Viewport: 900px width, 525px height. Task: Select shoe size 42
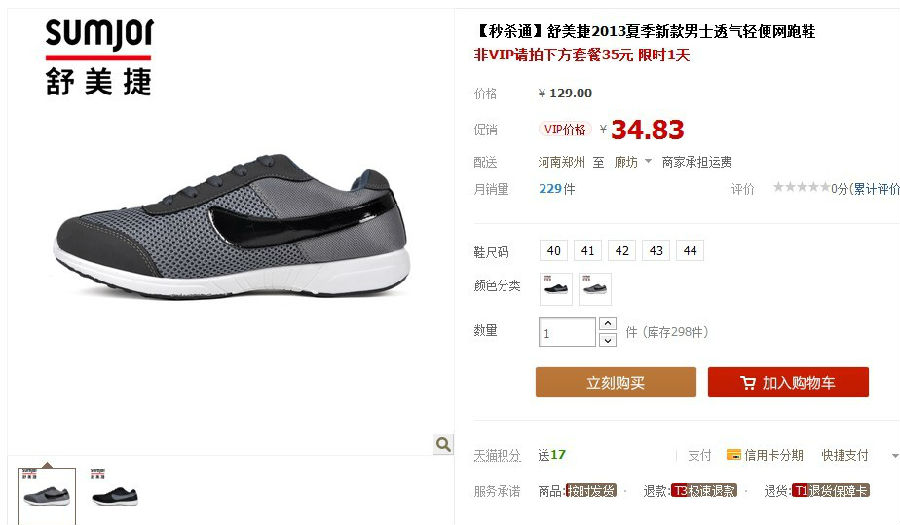(622, 251)
